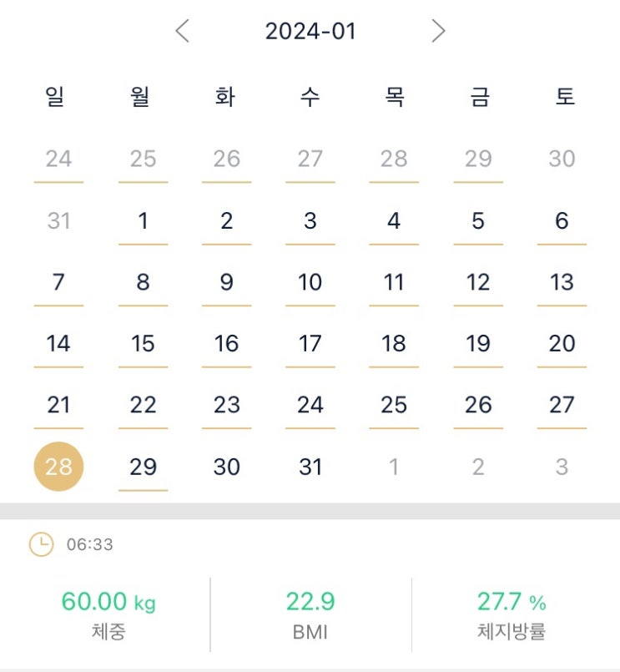The height and width of the screenshot is (672, 620).
Task: Select January 1 on the calendar
Action: (x=143, y=220)
